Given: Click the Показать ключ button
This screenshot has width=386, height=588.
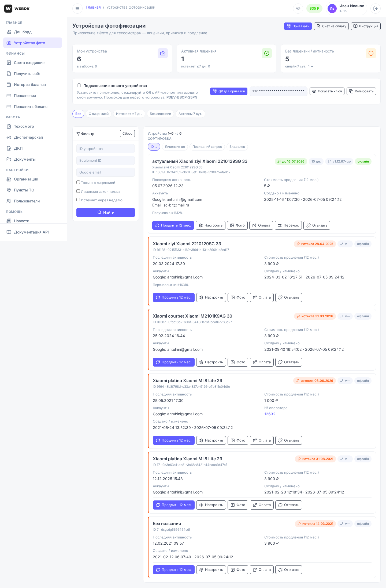Looking at the screenshot, I should (x=327, y=91).
